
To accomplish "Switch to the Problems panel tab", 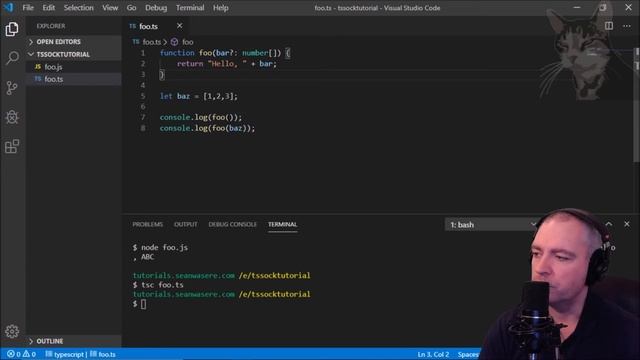I will (147, 224).
